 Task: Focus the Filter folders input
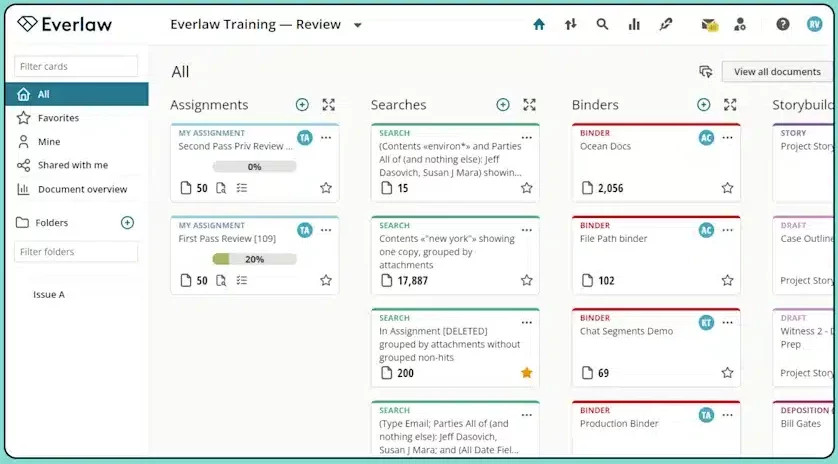pyautogui.click(x=76, y=252)
